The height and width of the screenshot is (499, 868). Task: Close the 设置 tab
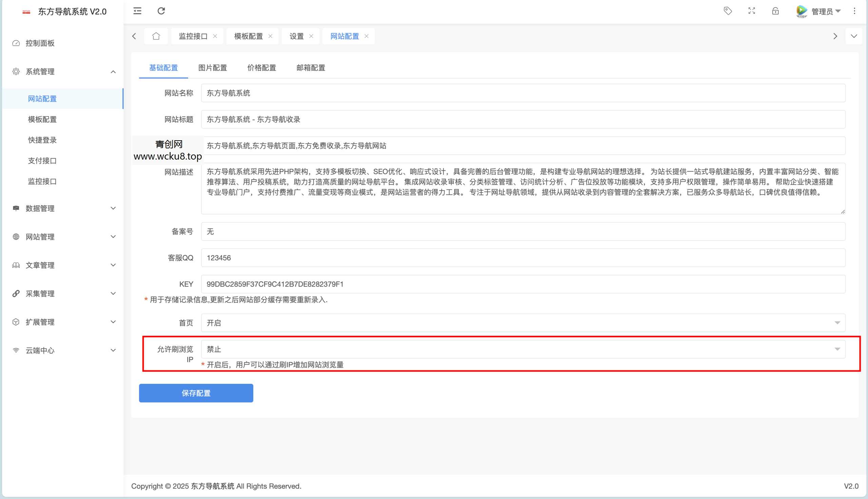[x=311, y=36]
